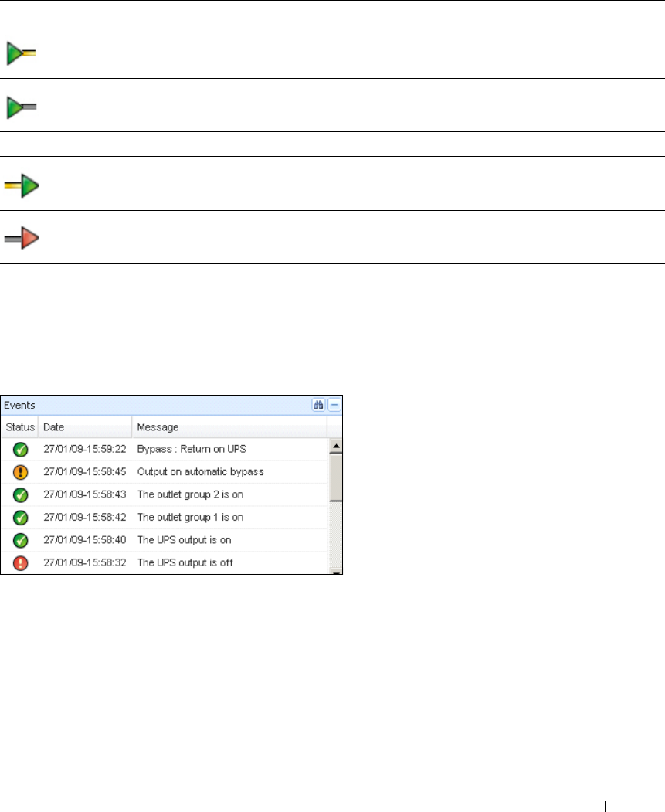
Task: Click green triangle icon with gray output line
Action: [21, 107]
